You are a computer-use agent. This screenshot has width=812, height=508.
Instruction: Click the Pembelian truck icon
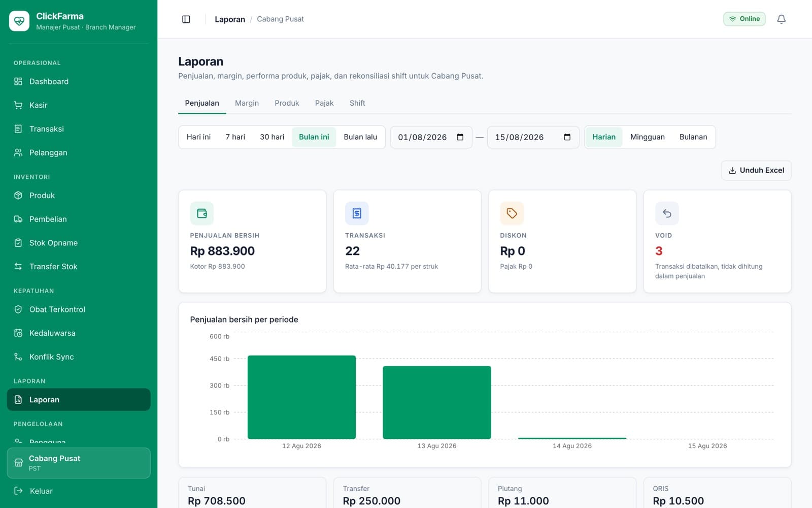18,219
